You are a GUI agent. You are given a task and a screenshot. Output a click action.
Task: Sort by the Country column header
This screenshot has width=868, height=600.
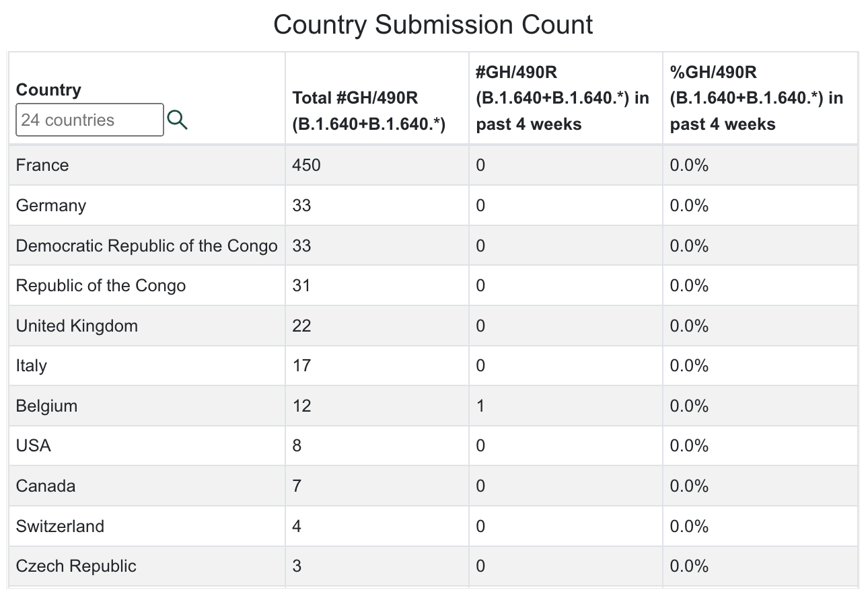48,89
